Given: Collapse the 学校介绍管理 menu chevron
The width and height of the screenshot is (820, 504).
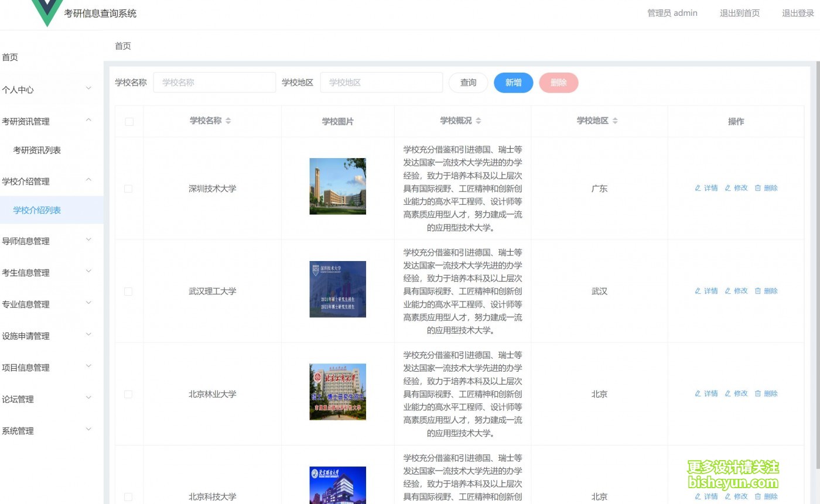Looking at the screenshot, I should [x=88, y=180].
